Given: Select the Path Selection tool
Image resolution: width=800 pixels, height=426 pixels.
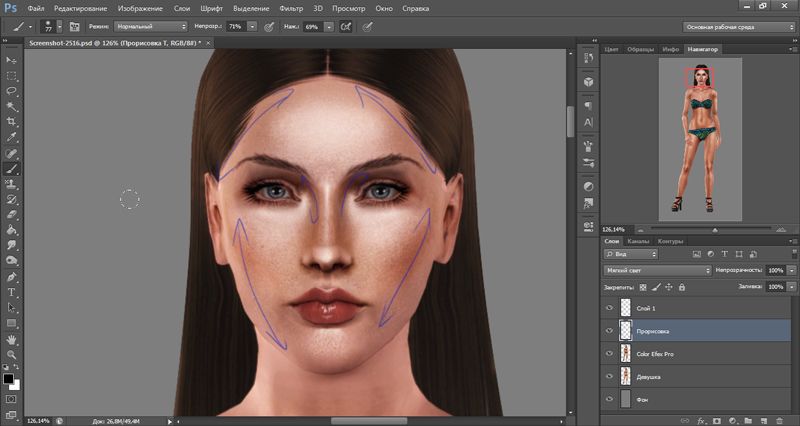Looking at the screenshot, I should pyautogui.click(x=11, y=308).
